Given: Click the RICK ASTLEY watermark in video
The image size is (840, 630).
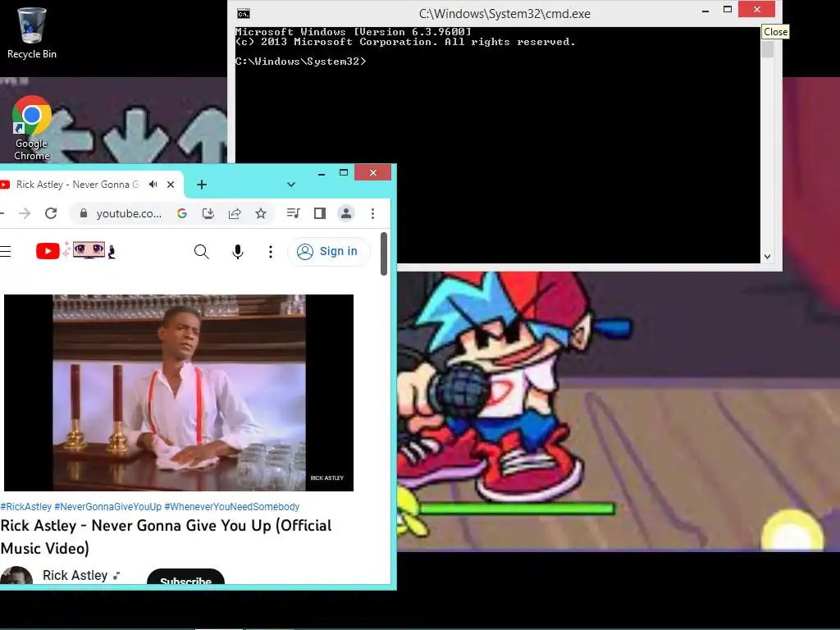Looking at the screenshot, I should [326, 478].
